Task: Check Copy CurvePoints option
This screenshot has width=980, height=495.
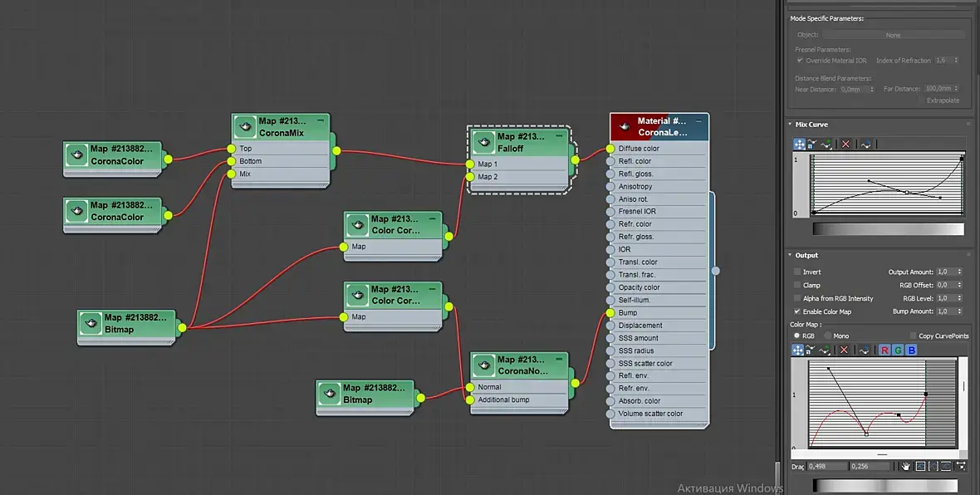Action: pyautogui.click(x=913, y=336)
